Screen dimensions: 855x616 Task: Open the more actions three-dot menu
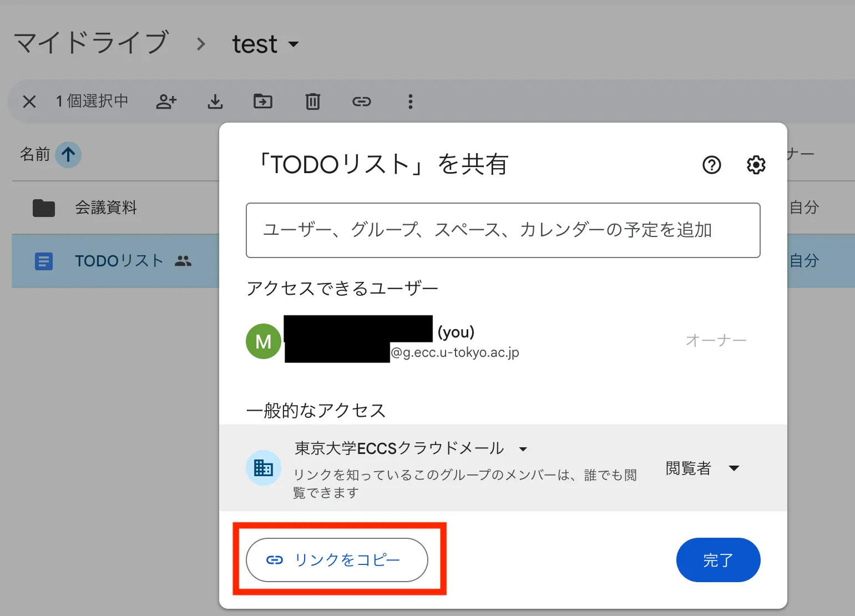(x=411, y=102)
